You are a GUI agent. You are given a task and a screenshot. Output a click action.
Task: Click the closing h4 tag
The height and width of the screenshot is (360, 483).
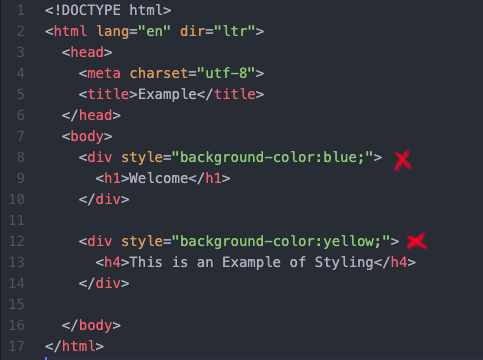coord(395,262)
